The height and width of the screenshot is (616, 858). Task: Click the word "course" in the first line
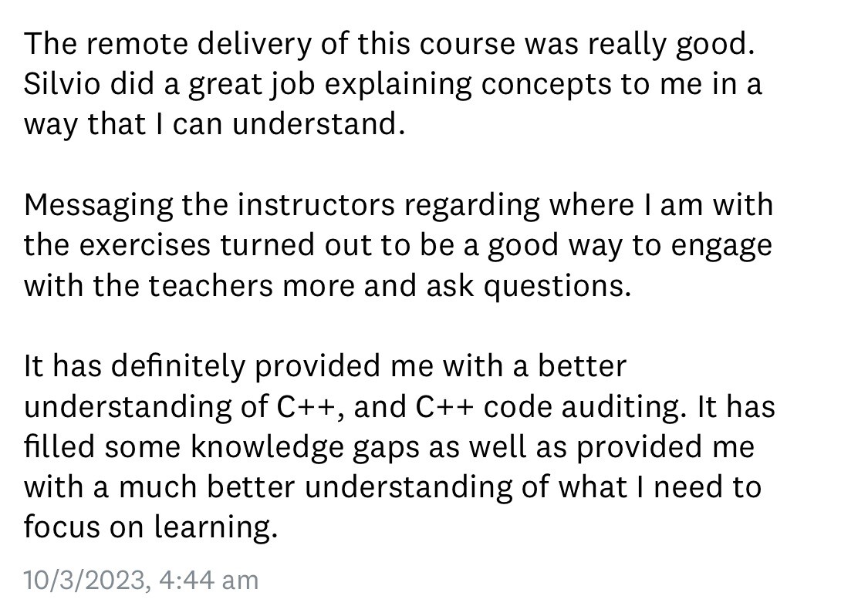(421, 44)
